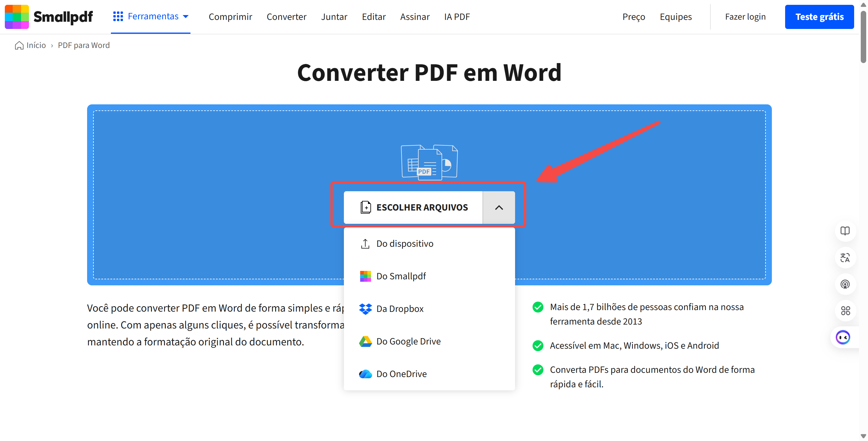
Task: Go to the Assinar tool
Action: click(x=415, y=17)
